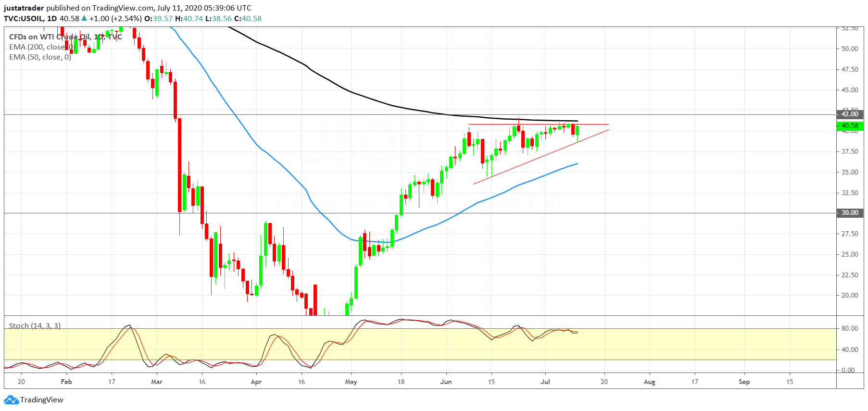The height and width of the screenshot is (411, 868).
Task: Click the 30.00 horizontal line price label
Action: click(x=850, y=213)
